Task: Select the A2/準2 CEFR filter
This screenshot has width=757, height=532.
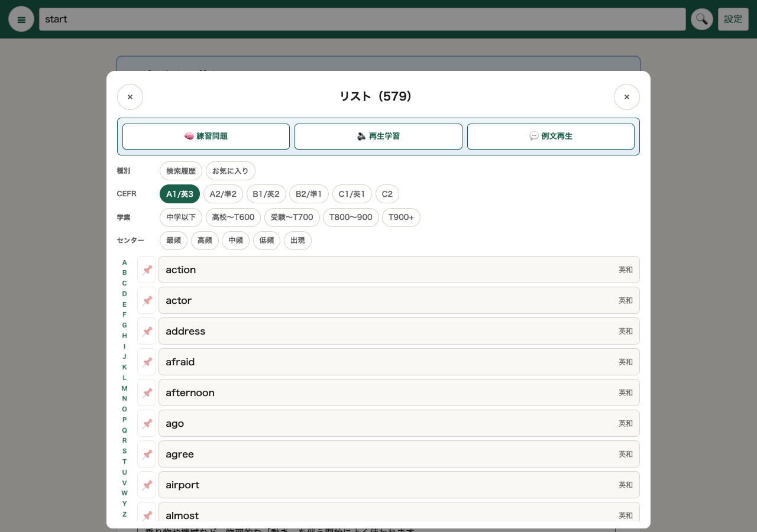Action: point(223,194)
